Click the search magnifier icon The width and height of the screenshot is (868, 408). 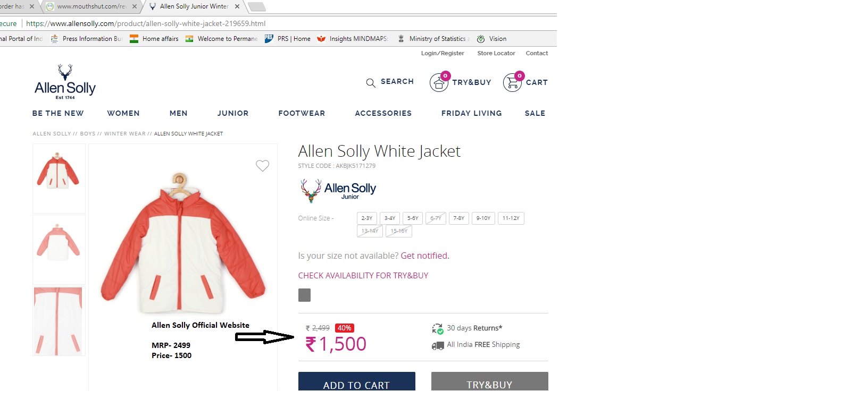coord(371,82)
